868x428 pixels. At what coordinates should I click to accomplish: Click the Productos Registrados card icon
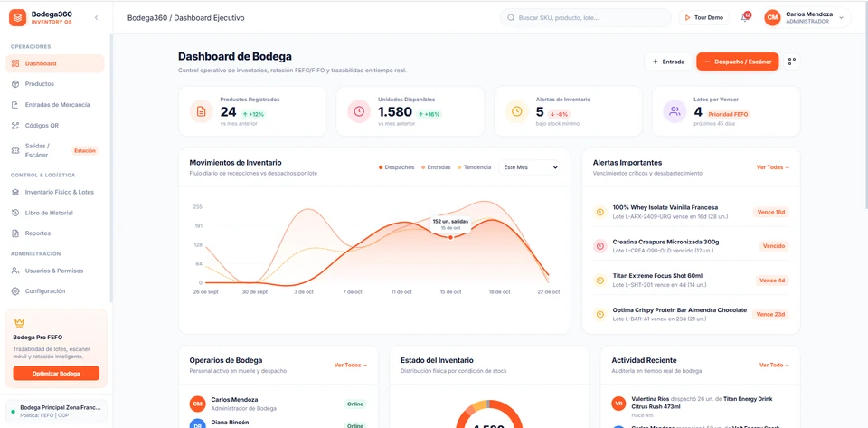click(x=201, y=111)
